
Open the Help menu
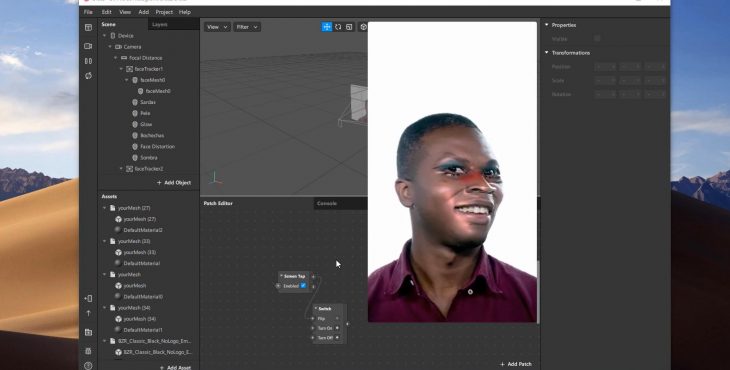tap(185, 12)
